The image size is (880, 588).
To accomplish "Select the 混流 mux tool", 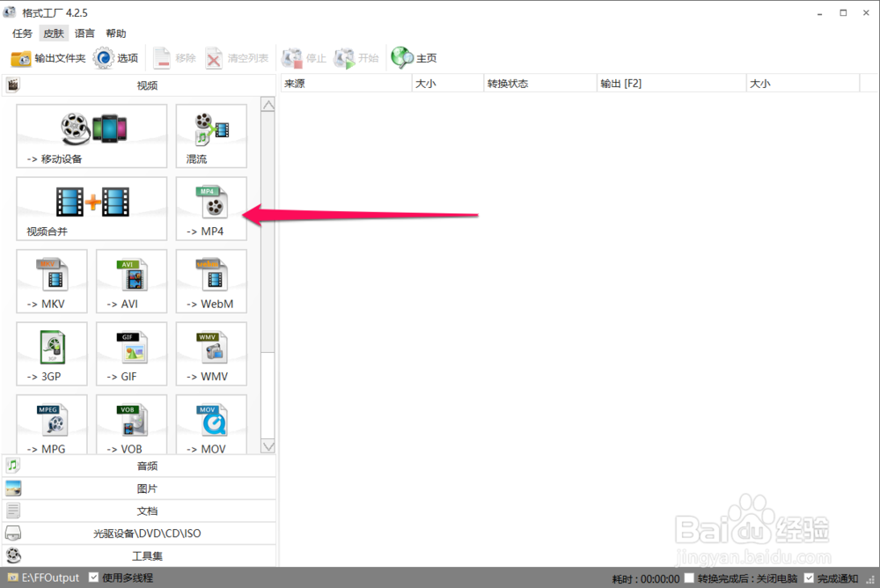I will (211, 136).
